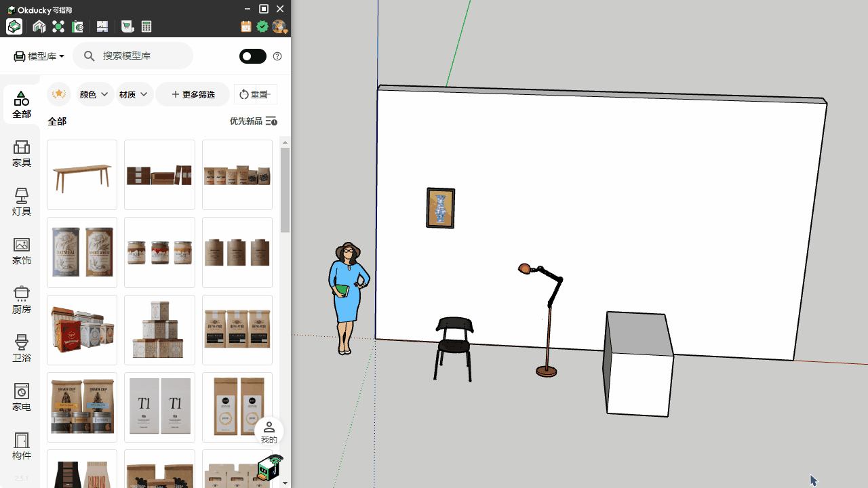The width and height of the screenshot is (868, 488).
Task: Open the floor plan toolbar icon
Action: pyautogui.click(x=102, y=26)
